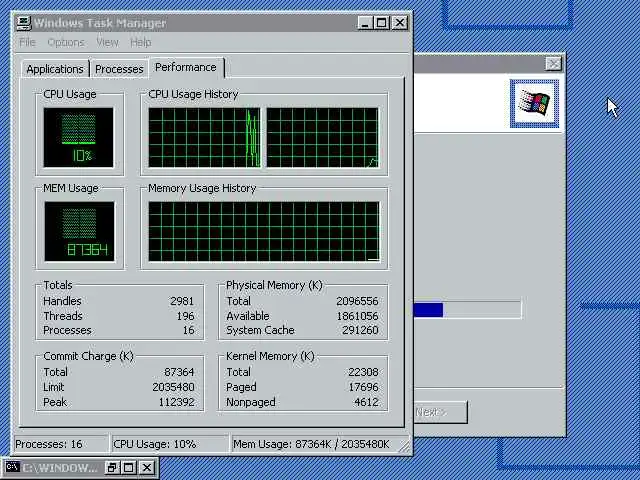
Task: Click the Next button in the setup window
Action: [440, 412]
